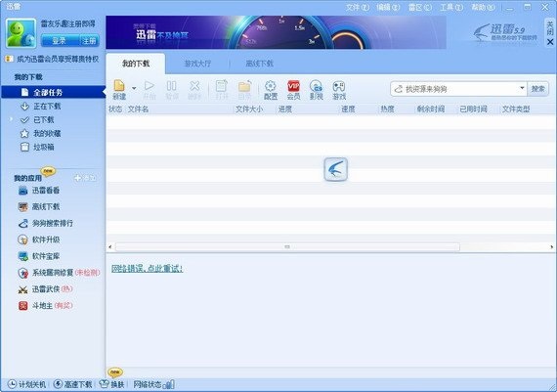Click the 注册 register button

coord(89,41)
